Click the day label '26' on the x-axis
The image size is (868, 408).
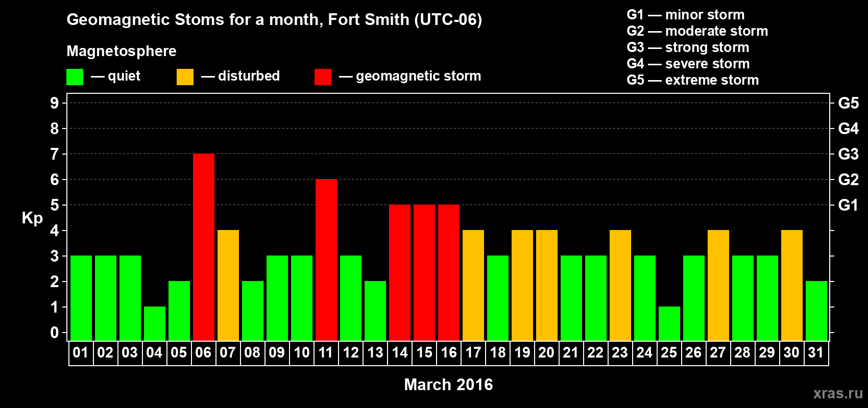693,353
